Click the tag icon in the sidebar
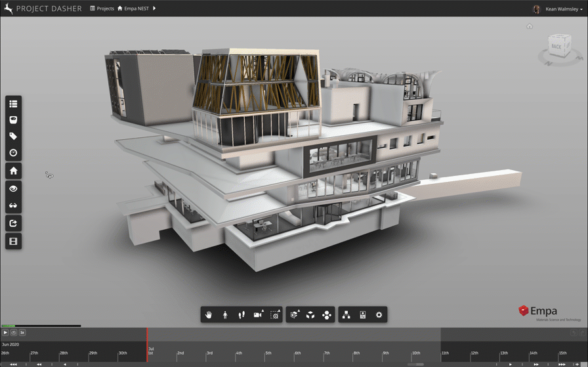 click(13, 137)
